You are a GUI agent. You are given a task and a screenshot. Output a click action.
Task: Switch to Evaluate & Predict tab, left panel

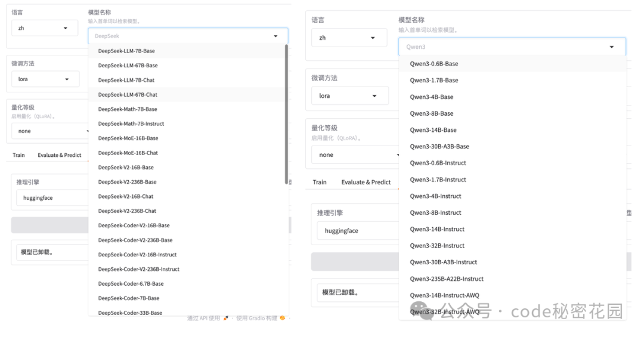[60, 155]
